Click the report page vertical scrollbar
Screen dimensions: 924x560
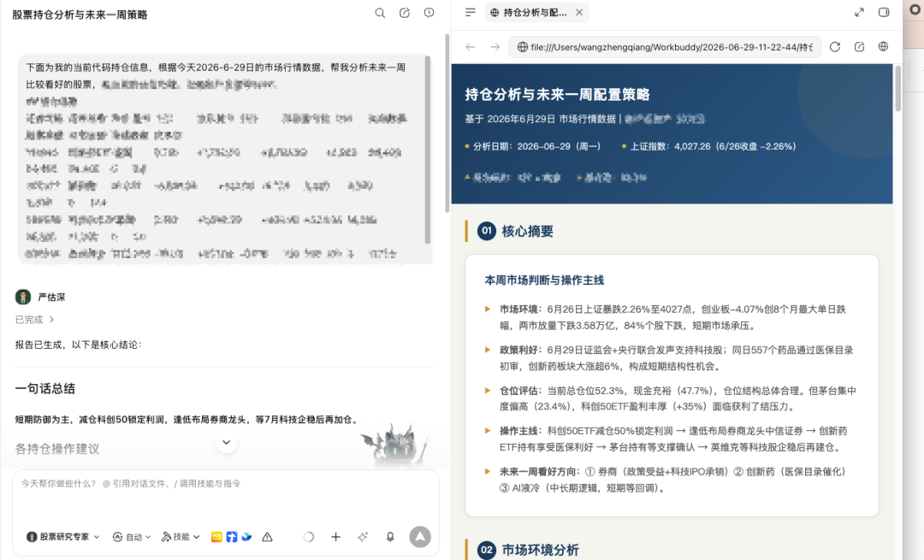(x=898, y=88)
